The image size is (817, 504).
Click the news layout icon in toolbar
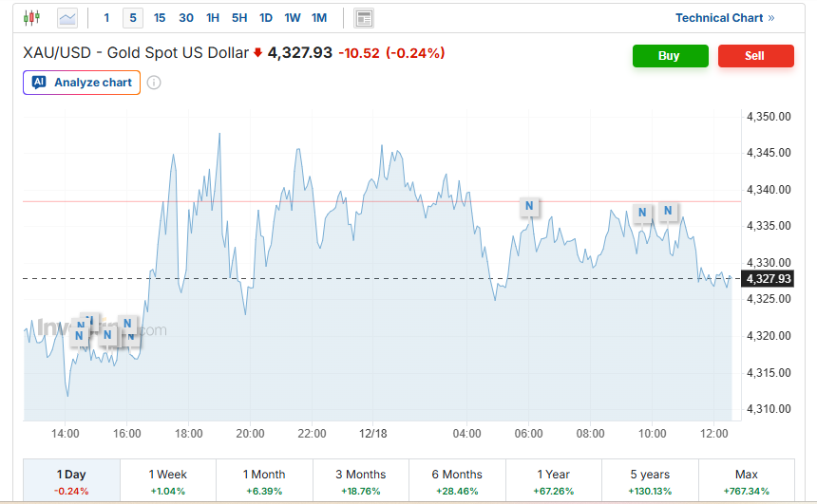[363, 18]
